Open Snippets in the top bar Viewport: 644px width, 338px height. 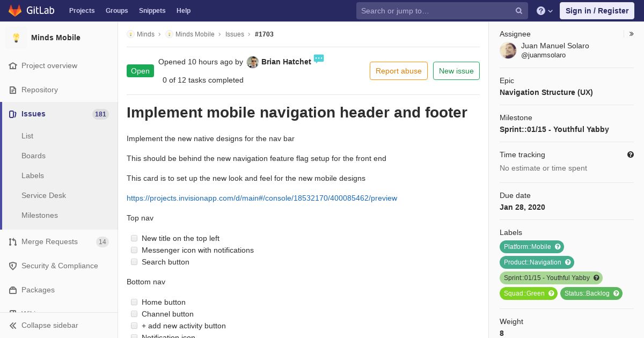click(152, 11)
